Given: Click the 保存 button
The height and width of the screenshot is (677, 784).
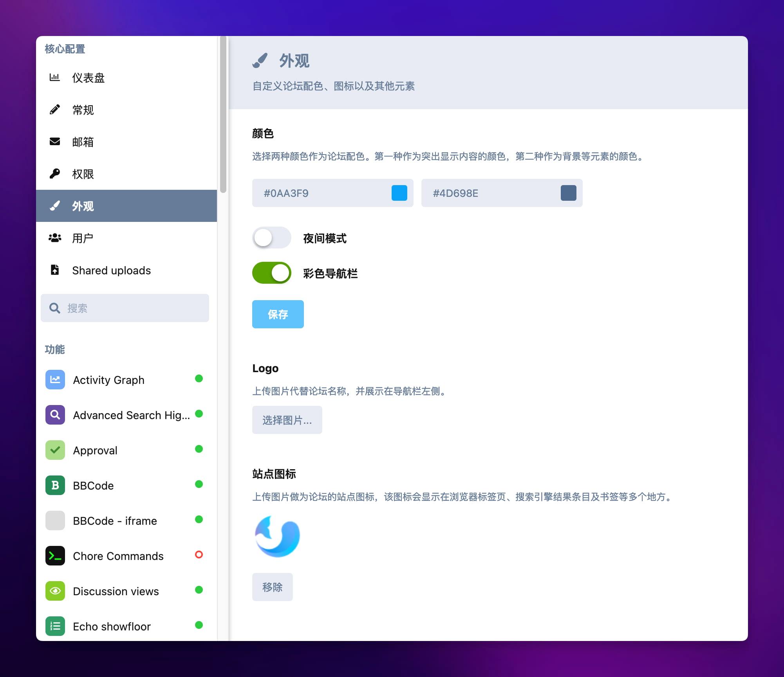Looking at the screenshot, I should pyautogui.click(x=278, y=314).
